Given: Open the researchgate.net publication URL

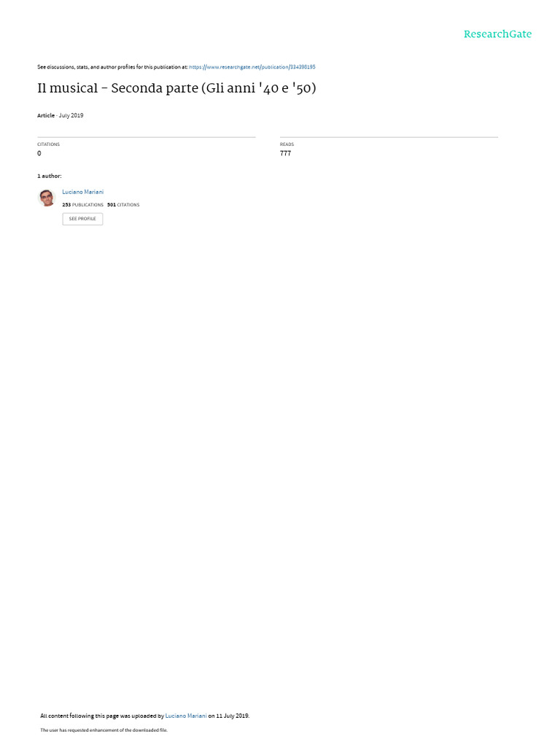Looking at the screenshot, I should (x=252, y=67).
